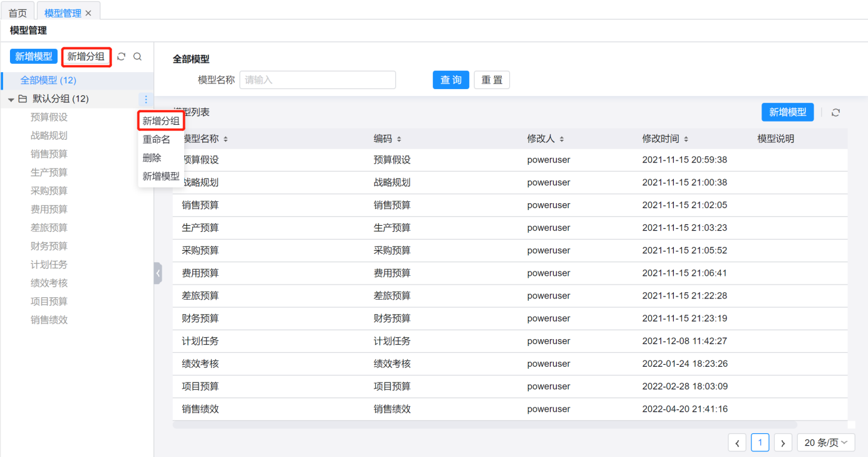The height and width of the screenshot is (457, 868).
Task: Switch to the 首页 tab
Action: click(18, 13)
